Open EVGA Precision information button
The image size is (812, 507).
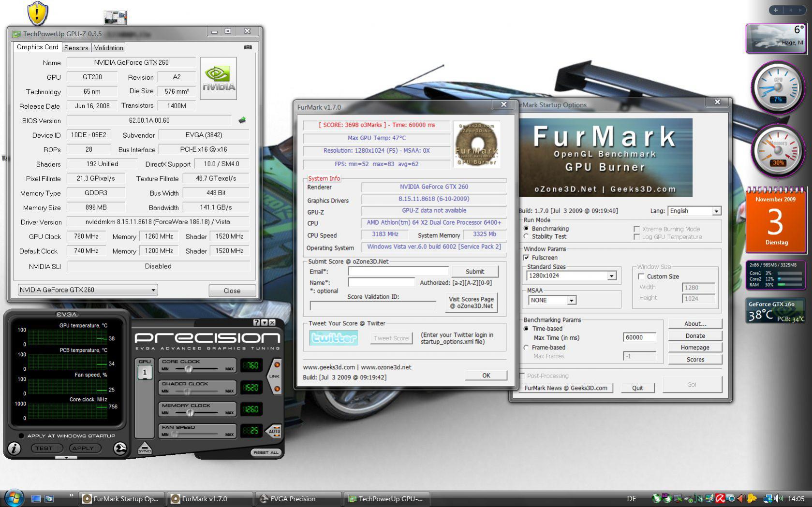(x=14, y=449)
